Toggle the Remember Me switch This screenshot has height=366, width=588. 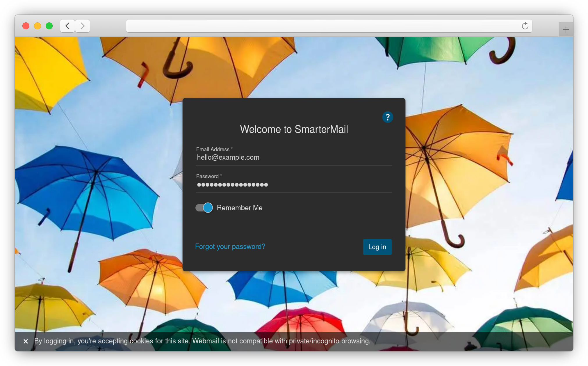[x=204, y=208]
